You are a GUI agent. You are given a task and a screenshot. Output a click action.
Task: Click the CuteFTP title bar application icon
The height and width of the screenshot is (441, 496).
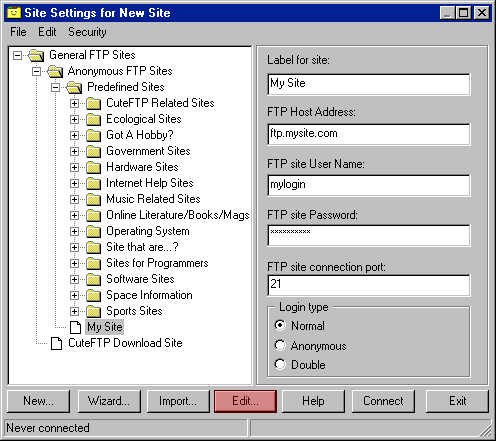tap(14, 13)
